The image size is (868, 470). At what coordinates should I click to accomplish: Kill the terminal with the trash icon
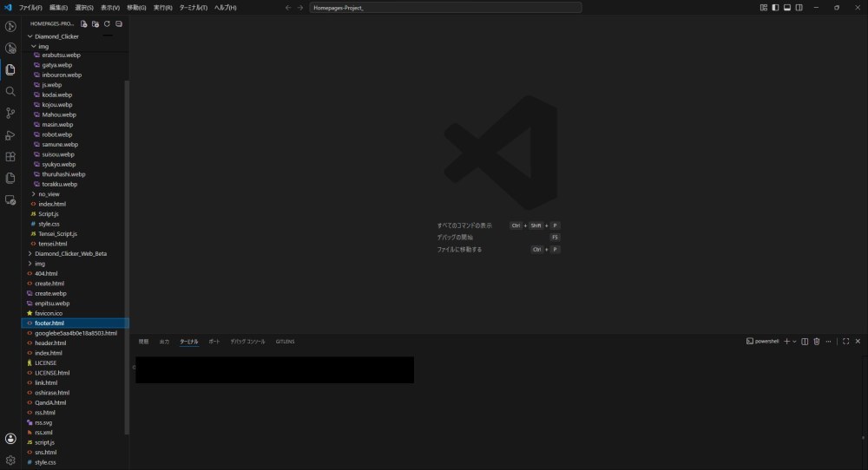(817, 341)
